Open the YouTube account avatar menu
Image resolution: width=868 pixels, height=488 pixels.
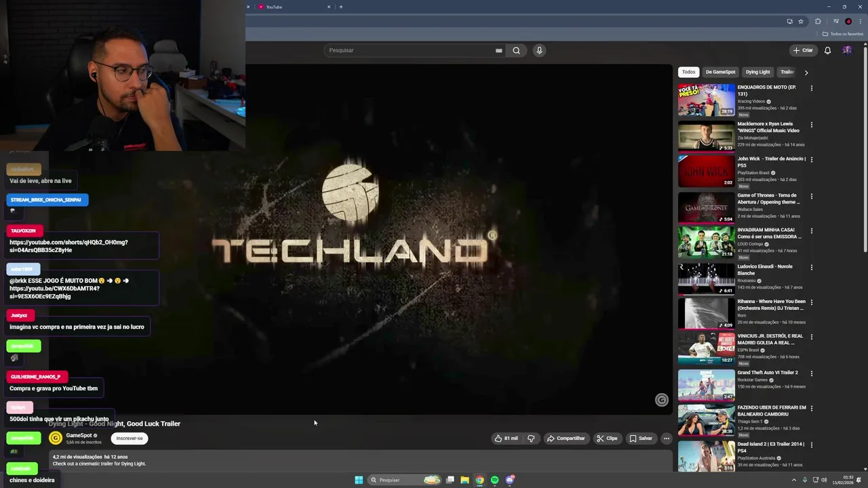pyautogui.click(x=847, y=50)
